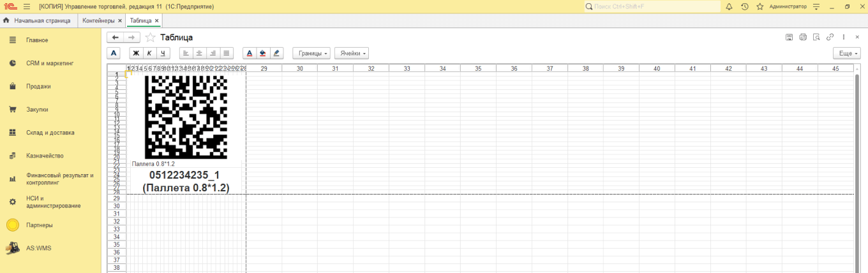Close the Таблица form with its X
This screenshot has height=273, width=868.
point(857,37)
